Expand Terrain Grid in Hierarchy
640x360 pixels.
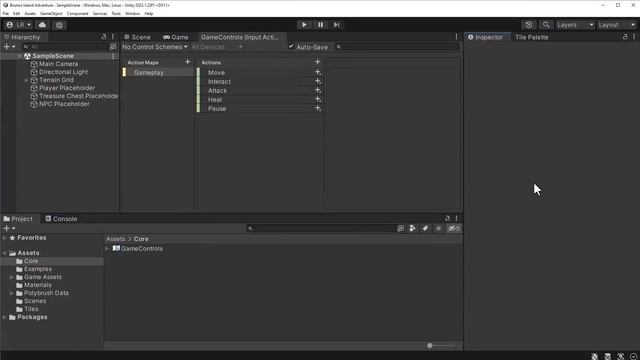27,80
